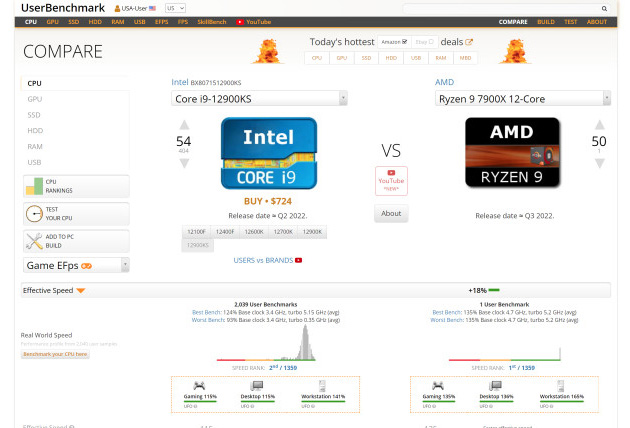The image size is (630, 428).
Task: Open the SSD tab in top nav
Action: point(74,22)
